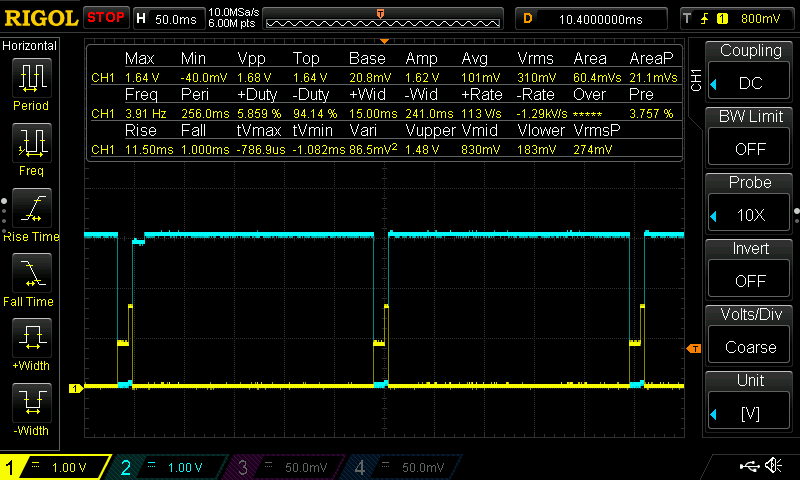The image size is (800, 480).
Task: Click the orange trigger level marker T
Action: (x=694, y=348)
